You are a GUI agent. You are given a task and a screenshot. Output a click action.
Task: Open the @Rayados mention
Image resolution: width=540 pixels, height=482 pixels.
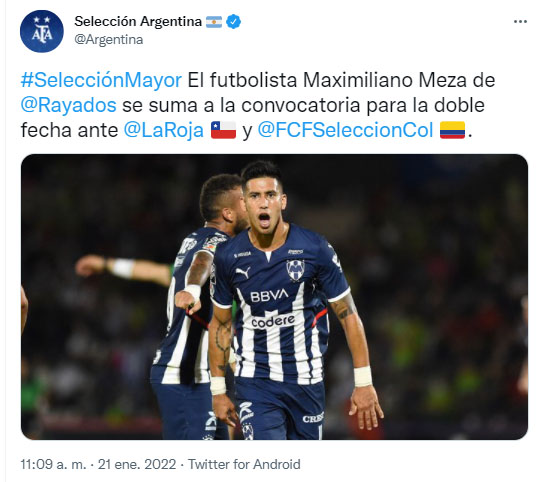point(69,105)
